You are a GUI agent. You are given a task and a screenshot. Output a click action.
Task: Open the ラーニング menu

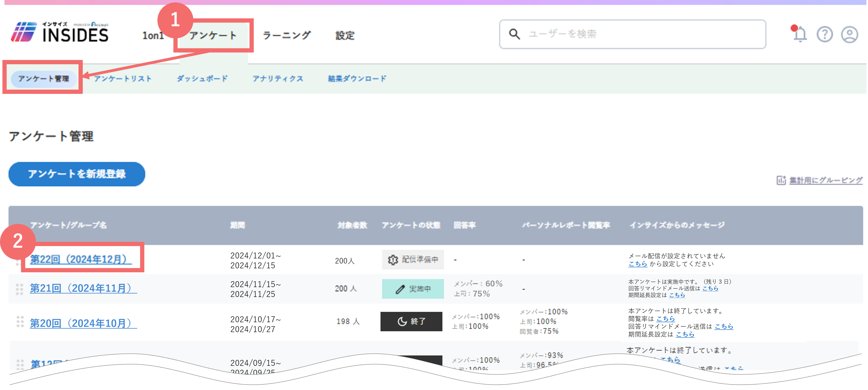tap(287, 35)
